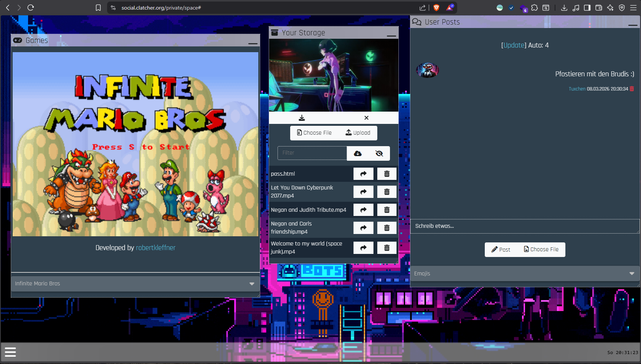Share Let You Down Cyberpunk 2077.mp4

(363, 192)
